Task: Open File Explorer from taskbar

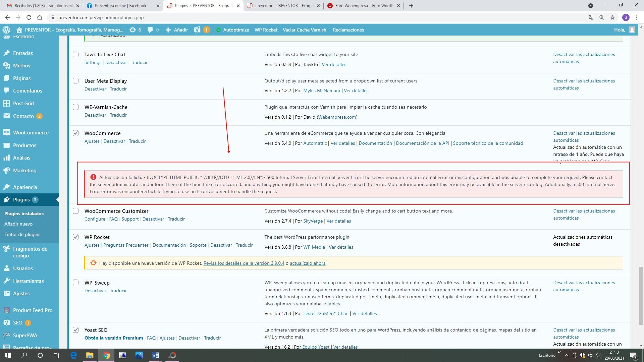Action: click(90, 355)
